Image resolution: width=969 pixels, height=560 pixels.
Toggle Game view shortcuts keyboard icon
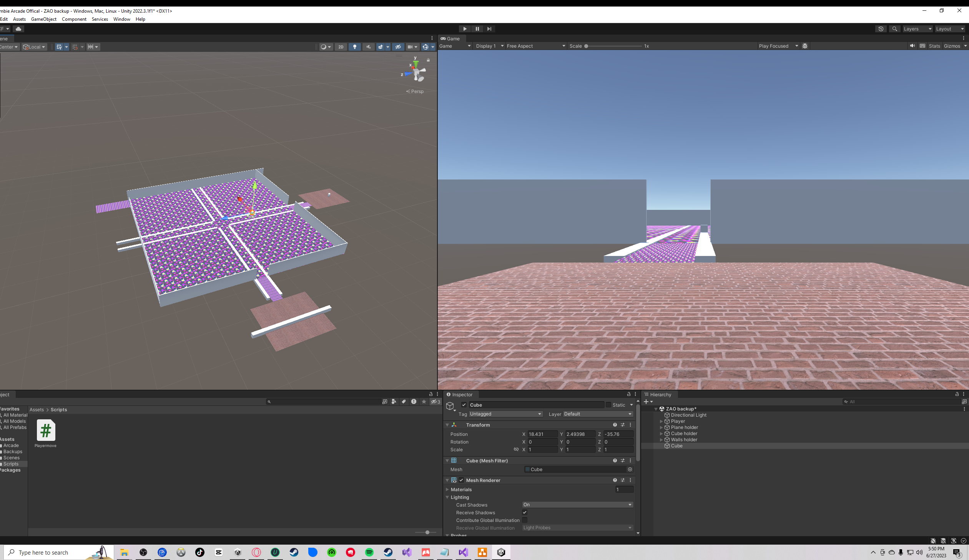tap(922, 46)
